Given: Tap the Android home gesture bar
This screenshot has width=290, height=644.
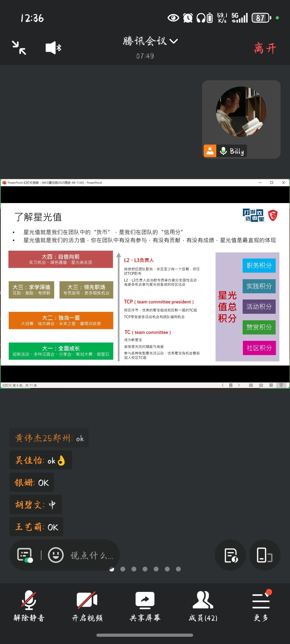Looking at the screenshot, I should [x=145, y=635].
